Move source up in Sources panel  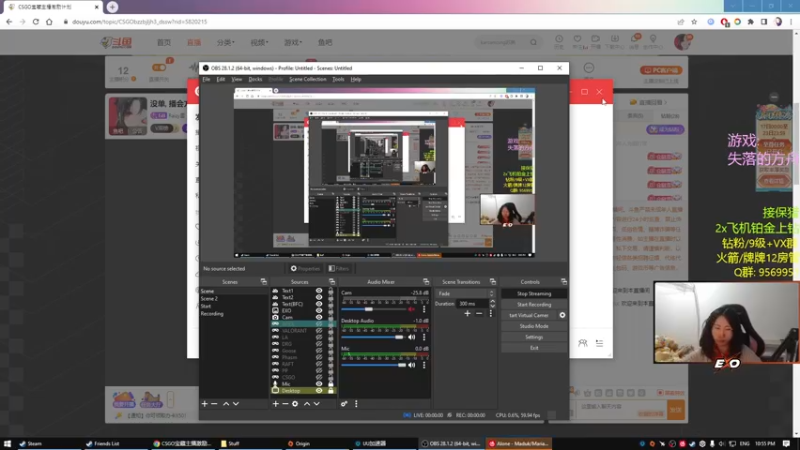(307, 404)
